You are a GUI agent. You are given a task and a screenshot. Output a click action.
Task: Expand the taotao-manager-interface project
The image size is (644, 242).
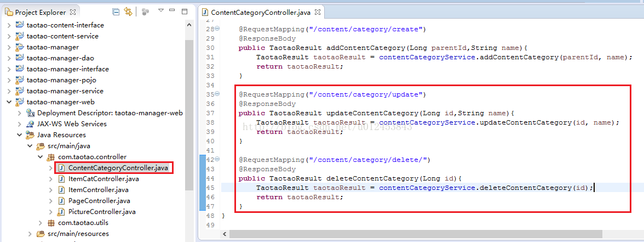[x=9, y=69]
